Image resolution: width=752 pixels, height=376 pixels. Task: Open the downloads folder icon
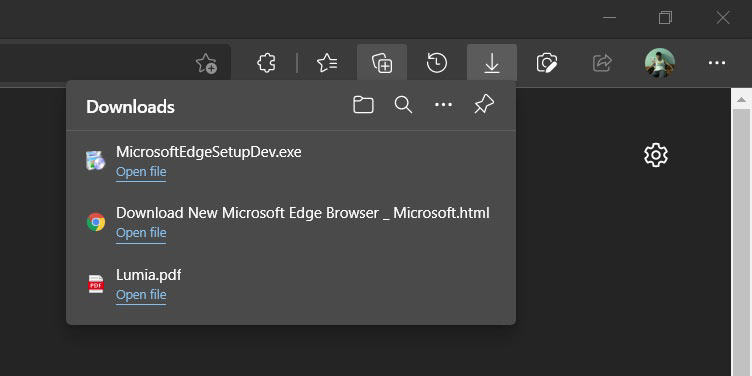[x=363, y=105]
